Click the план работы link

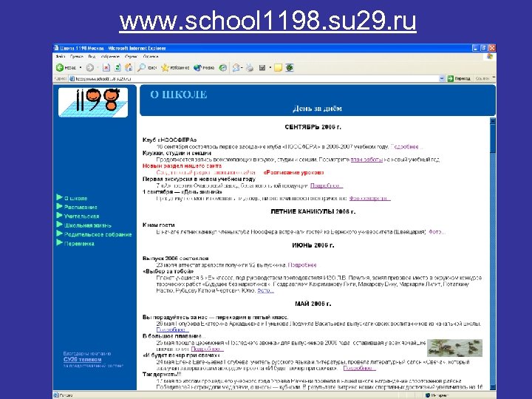[x=366, y=160]
